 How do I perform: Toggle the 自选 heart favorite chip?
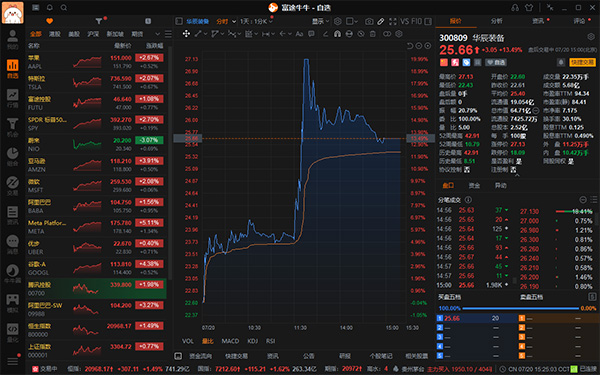496,62
